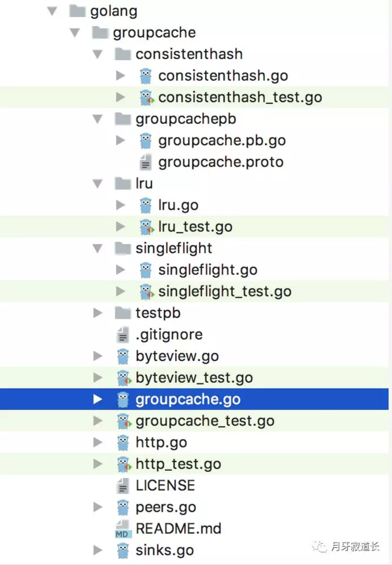Click the file icon beside groupcache.proto
Image resolution: width=392 pixels, height=565 pixels.
145,162
